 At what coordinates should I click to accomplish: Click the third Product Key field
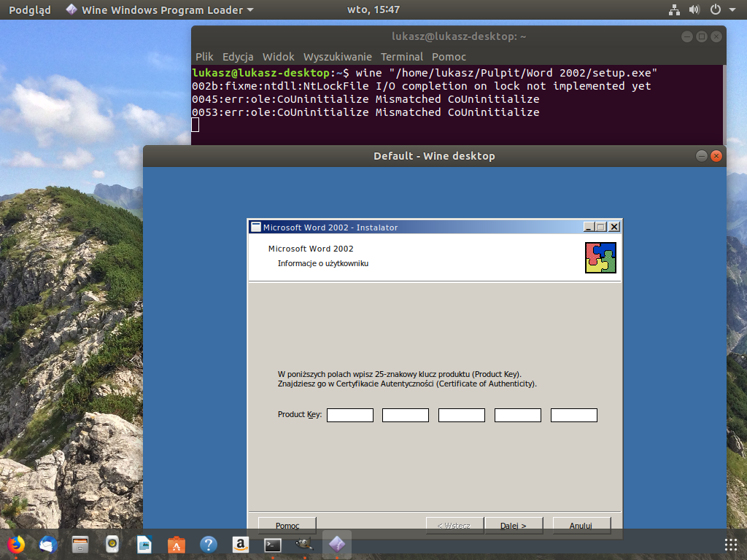tap(462, 415)
